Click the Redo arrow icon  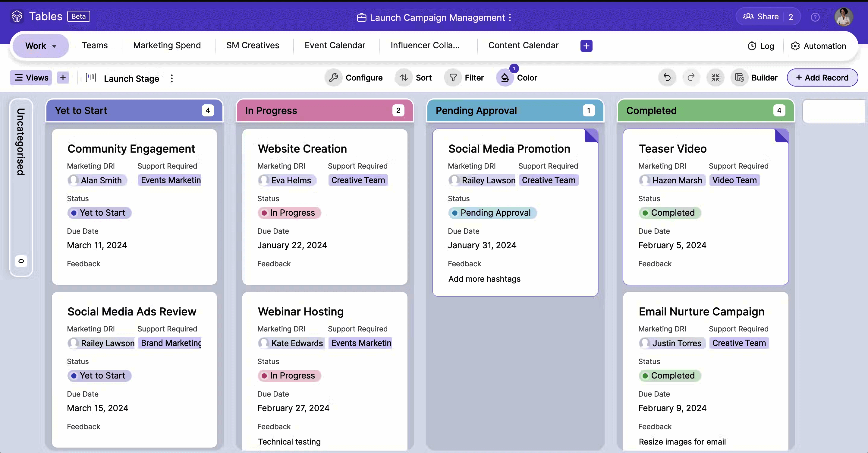coord(691,78)
